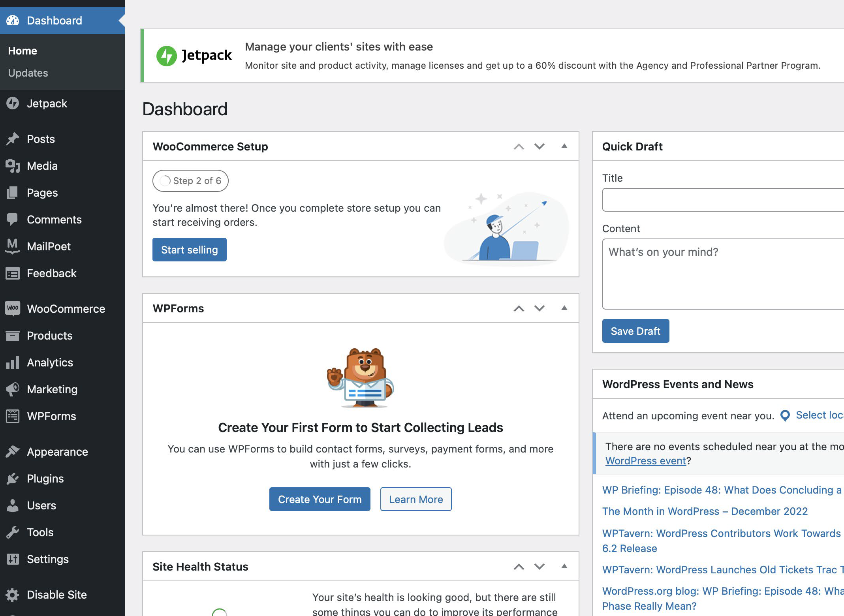Open The Month in WordPress December 2022 link

705,511
